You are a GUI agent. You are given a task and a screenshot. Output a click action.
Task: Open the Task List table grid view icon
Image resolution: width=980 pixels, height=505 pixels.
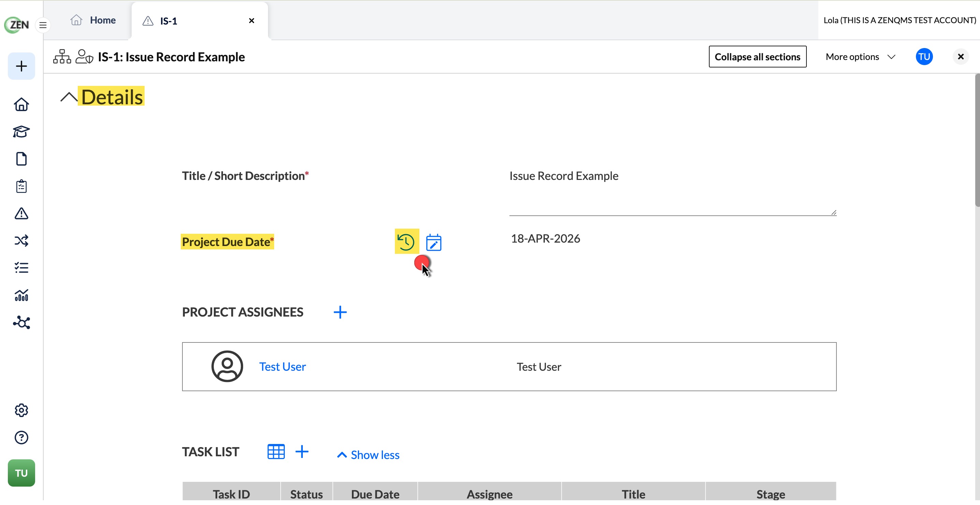click(x=276, y=452)
